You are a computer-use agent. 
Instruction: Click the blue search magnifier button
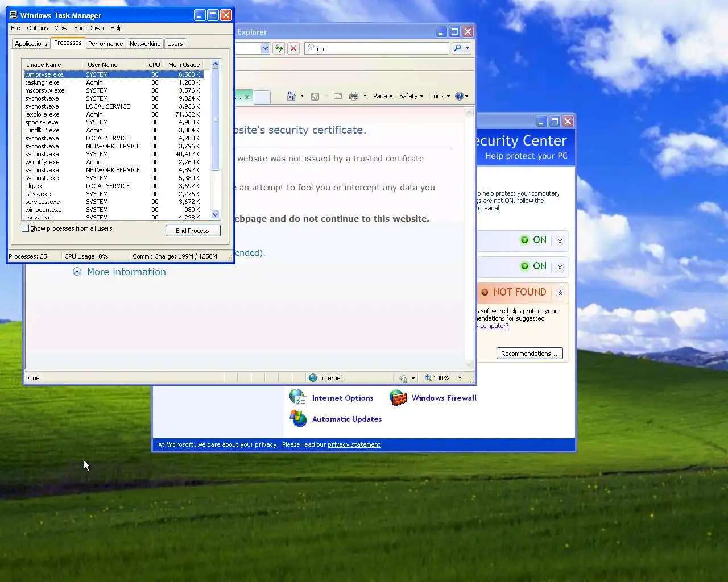point(457,48)
